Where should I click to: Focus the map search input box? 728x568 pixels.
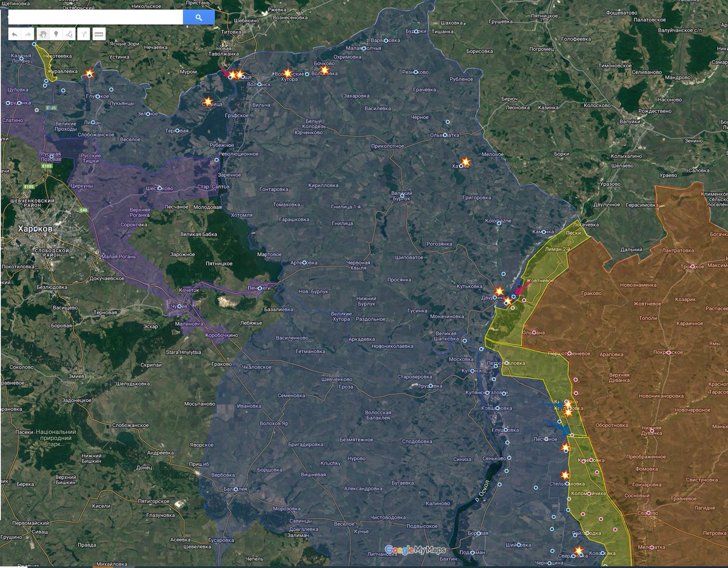click(x=95, y=18)
